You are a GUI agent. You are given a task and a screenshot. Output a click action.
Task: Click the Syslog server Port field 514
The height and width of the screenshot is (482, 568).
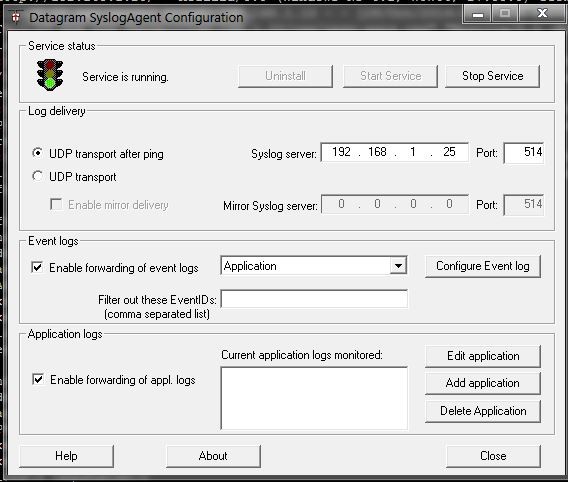[x=524, y=152]
